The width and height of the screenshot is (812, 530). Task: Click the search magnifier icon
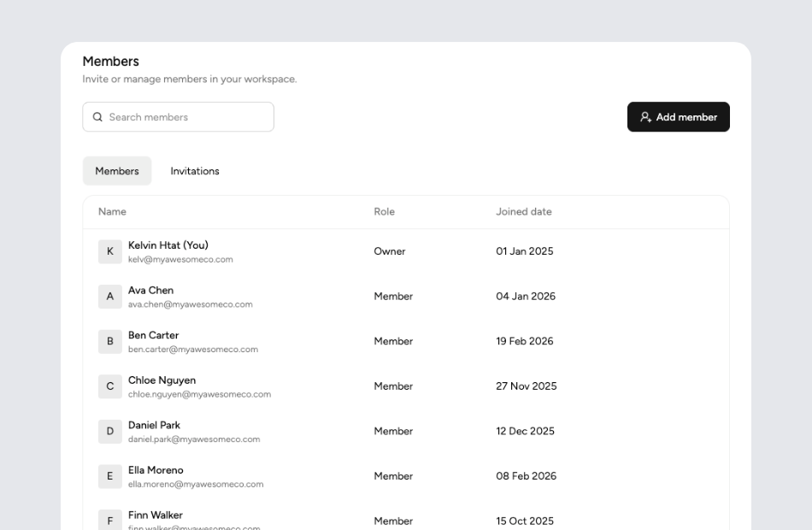(x=97, y=116)
